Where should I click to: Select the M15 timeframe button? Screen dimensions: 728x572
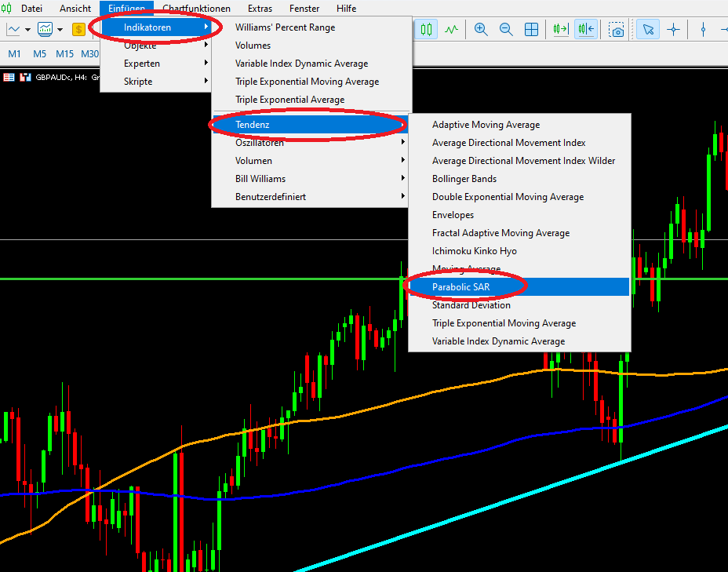tap(64, 53)
